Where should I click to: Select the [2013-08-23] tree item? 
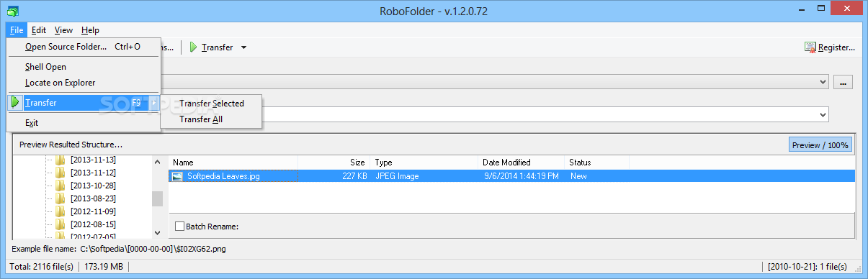coord(93,198)
